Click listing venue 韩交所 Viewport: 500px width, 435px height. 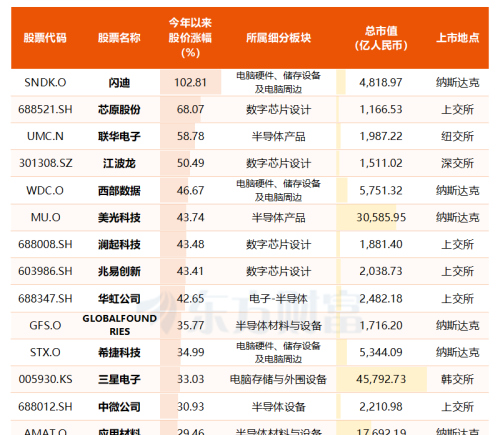point(458,379)
